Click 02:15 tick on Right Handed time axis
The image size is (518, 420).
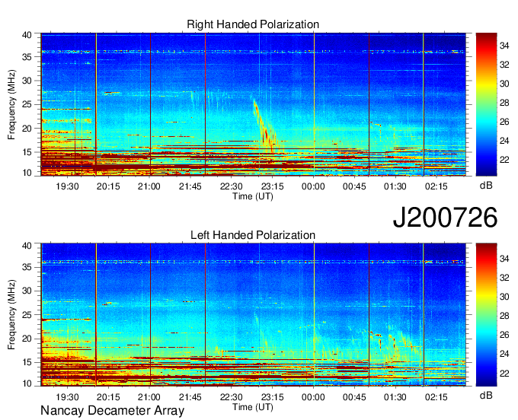(x=436, y=186)
